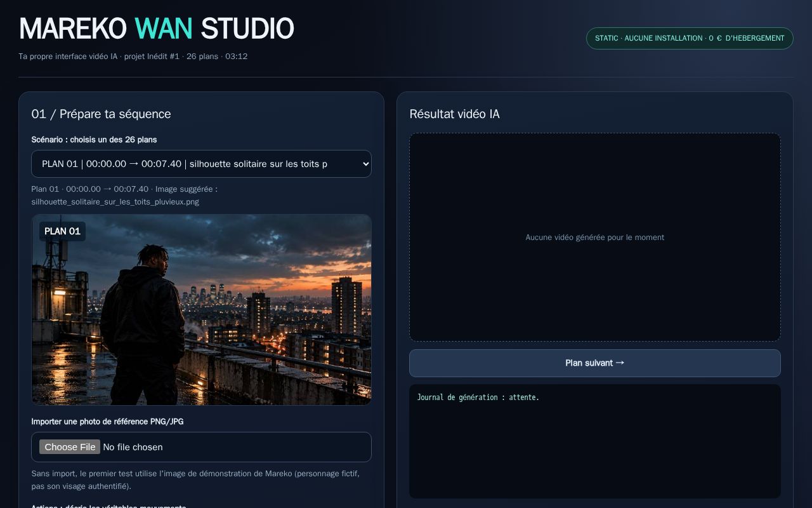Click the 'PLAN 01' badge on preview
Image resolution: width=812 pixels, height=508 pixels.
pyautogui.click(x=62, y=231)
